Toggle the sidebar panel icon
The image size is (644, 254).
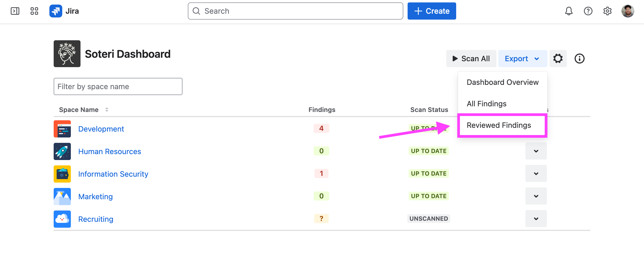15,11
